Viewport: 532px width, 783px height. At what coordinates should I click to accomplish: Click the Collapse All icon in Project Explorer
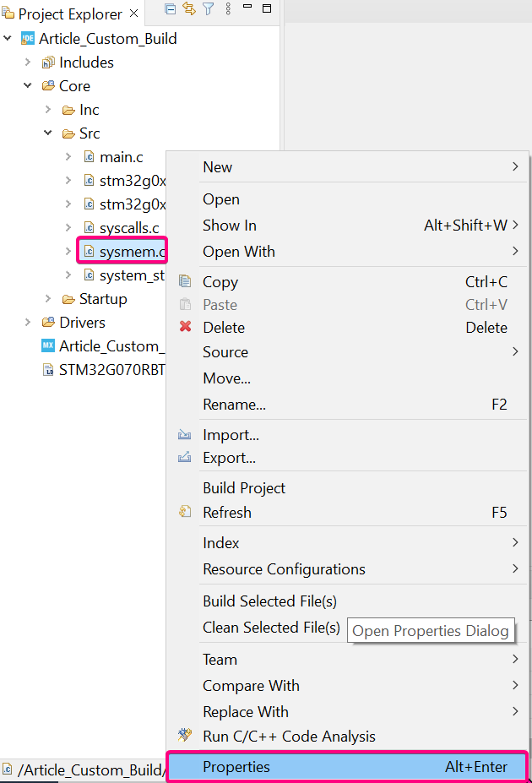[x=171, y=9]
